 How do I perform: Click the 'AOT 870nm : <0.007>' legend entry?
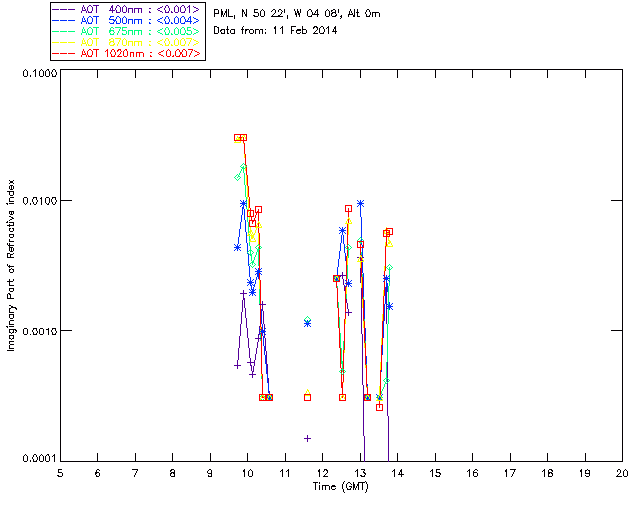click(126, 42)
